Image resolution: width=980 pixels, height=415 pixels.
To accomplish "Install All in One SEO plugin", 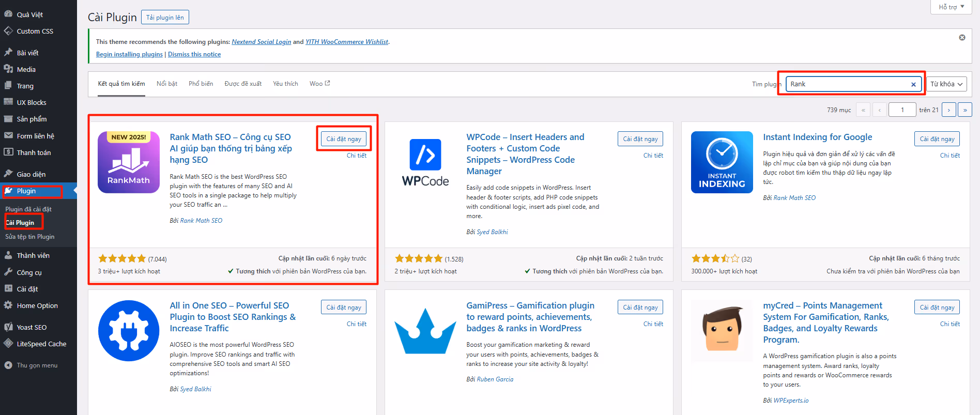I will [344, 308].
